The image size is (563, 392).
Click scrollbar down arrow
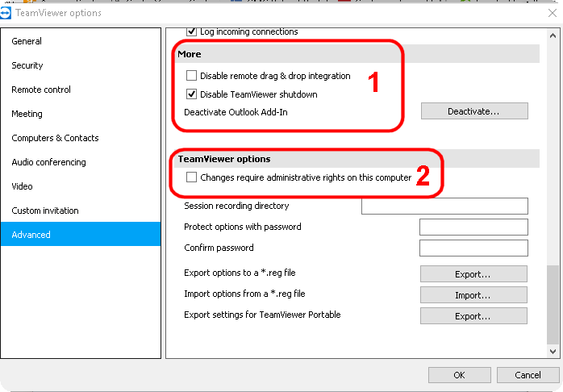pyautogui.click(x=553, y=352)
